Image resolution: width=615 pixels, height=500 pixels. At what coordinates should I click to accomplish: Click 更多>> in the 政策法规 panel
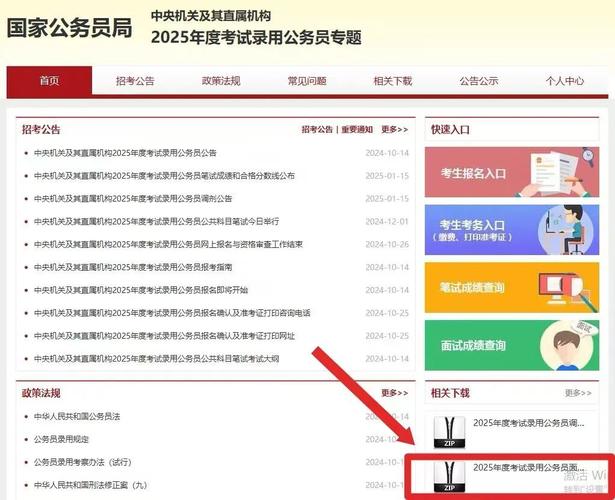point(395,393)
